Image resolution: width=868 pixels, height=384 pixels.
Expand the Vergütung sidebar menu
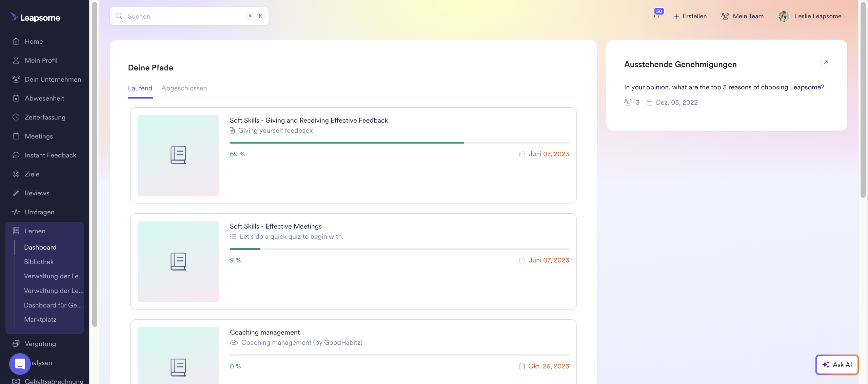[x=40, y=344]
